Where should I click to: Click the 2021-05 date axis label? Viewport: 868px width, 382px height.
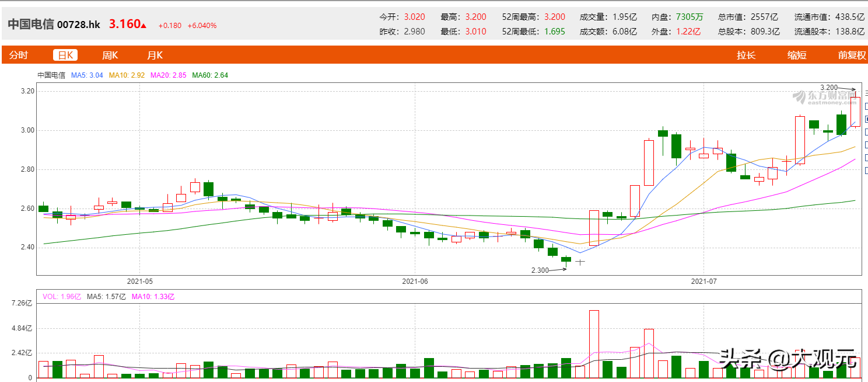tap(139, 281)
